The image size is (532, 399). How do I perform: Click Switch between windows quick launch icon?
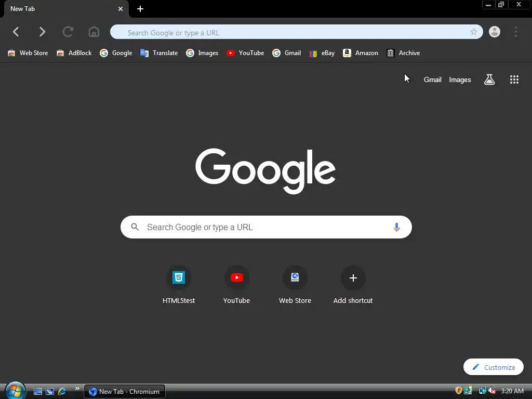[x=50, y=392]
